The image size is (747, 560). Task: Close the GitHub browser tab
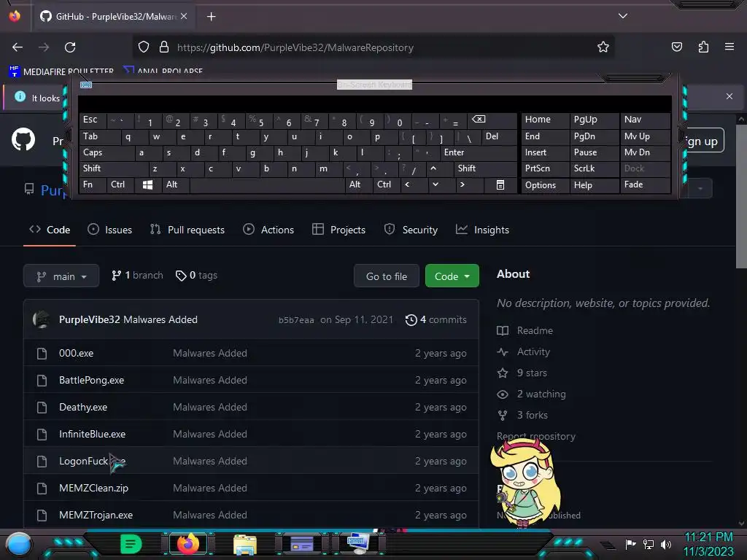[184, 16]
